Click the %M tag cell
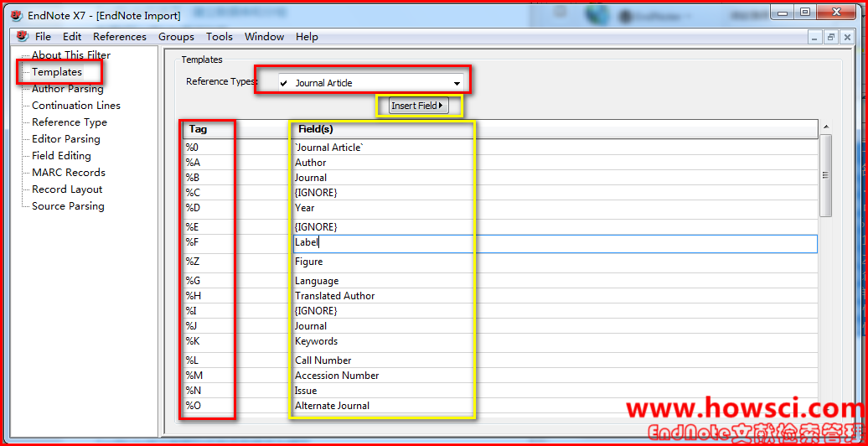This screenshot has height=446, width=868. [x=237, y=375]
